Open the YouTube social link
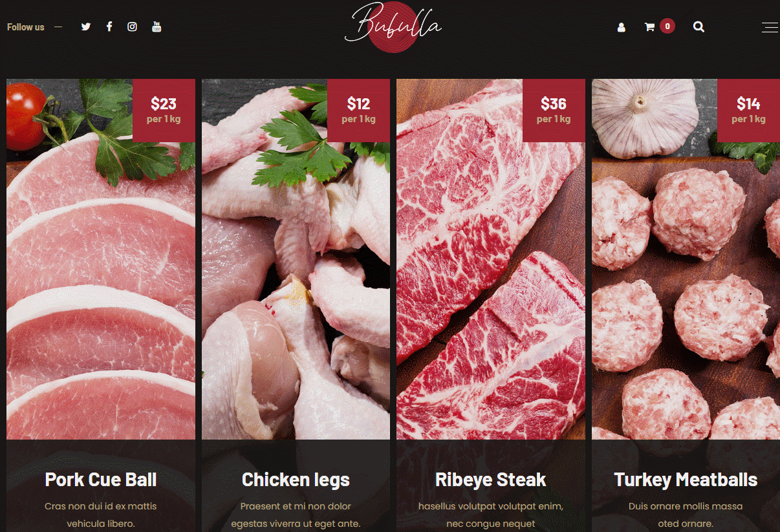Screen dimensions: 780x532 point(157,27)
